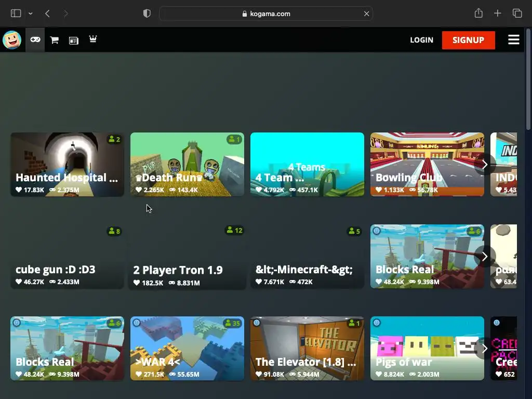532x399 pixels.
Task: Click heart likes on 2 Player Tron
Action: [148, 283]
